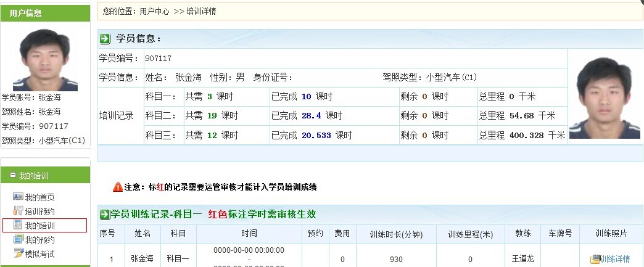Click the green arrow icon beside 学员信息
This screenshot has width=644, height=267.
coord(105,39)
